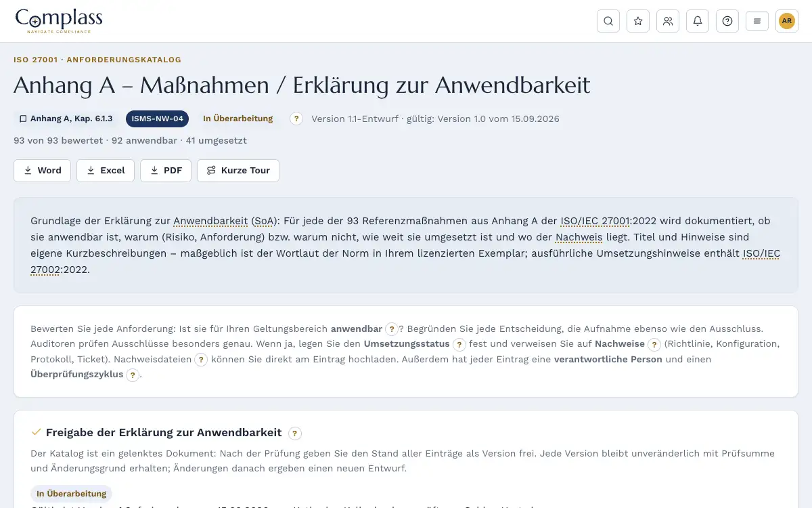Open favorites via the star icon
The height and width of the screenshot is (508, 812).
[x=638, y=21]
